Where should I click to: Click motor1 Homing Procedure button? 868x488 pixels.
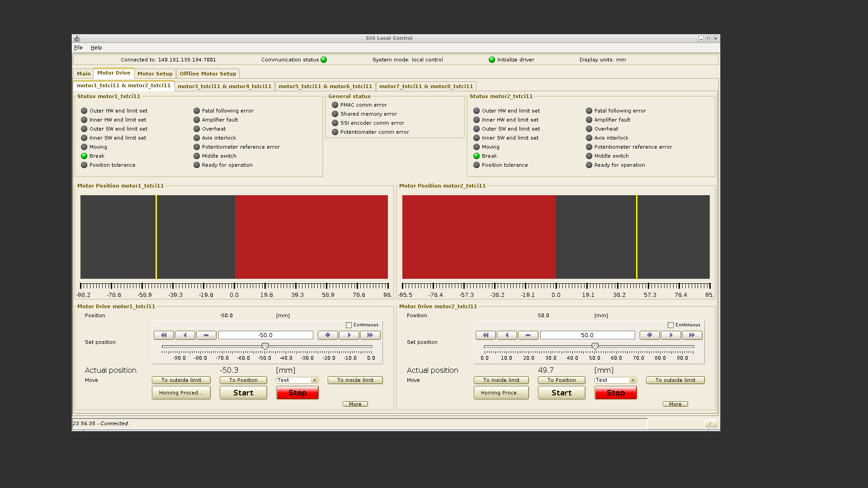(x=181, y=393)
